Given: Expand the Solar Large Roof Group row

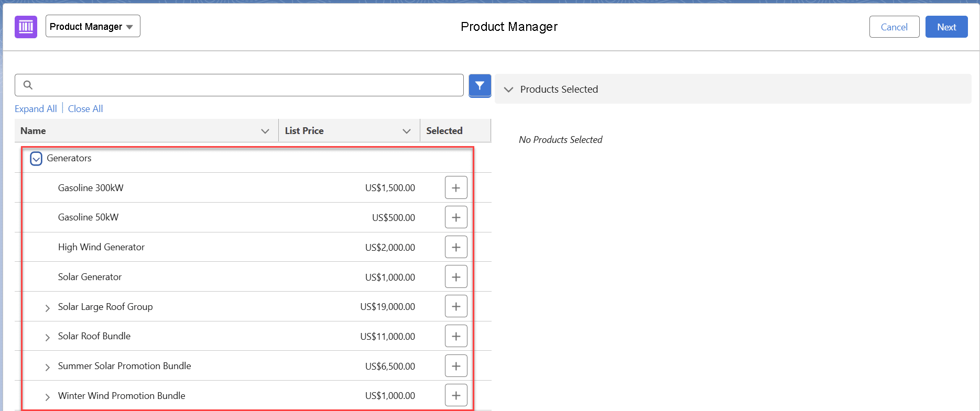Looking at the screenshot, I should [48, 308].
